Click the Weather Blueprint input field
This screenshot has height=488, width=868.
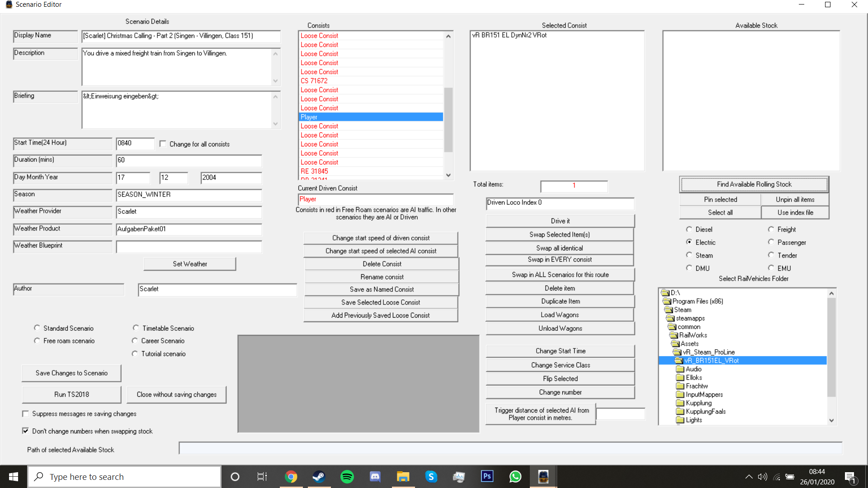tap(189, 247)
